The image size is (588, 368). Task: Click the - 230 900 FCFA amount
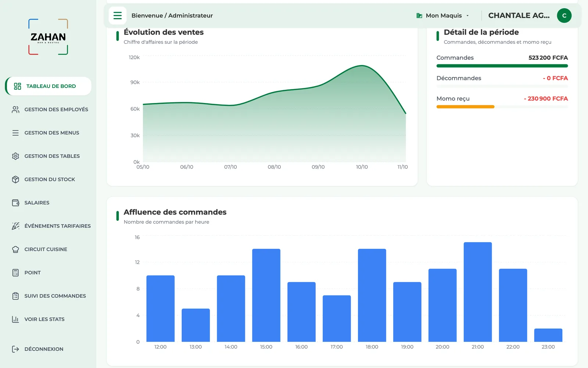546,99
